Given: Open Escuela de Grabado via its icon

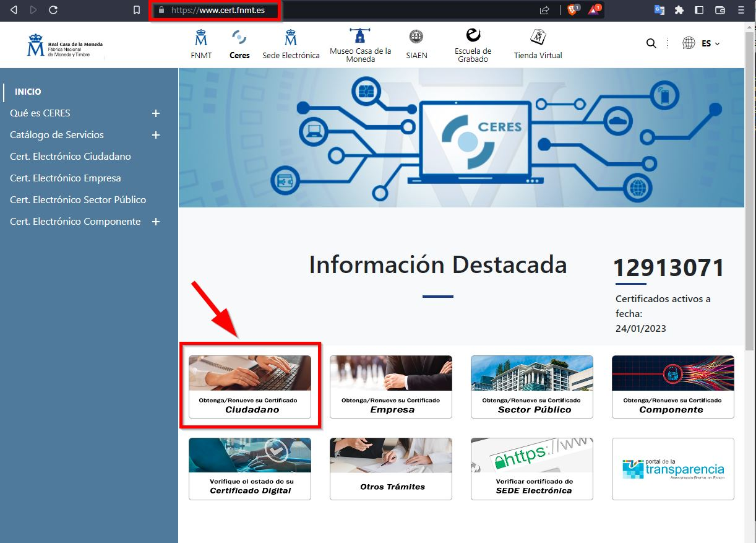Looking at the screenshot, I should pos(473,43).
